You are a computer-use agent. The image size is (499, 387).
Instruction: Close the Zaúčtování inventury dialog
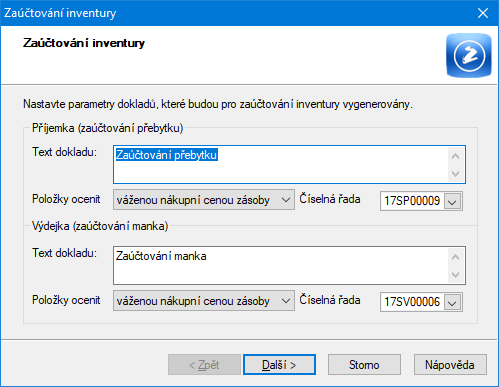pyautogui.click(x=483, y=13)
